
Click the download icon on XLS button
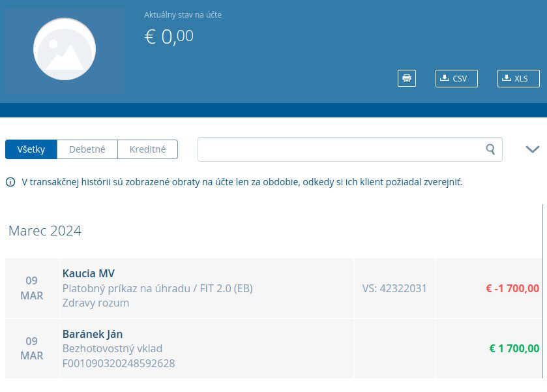pyautogui.click(x=507, y=78)
